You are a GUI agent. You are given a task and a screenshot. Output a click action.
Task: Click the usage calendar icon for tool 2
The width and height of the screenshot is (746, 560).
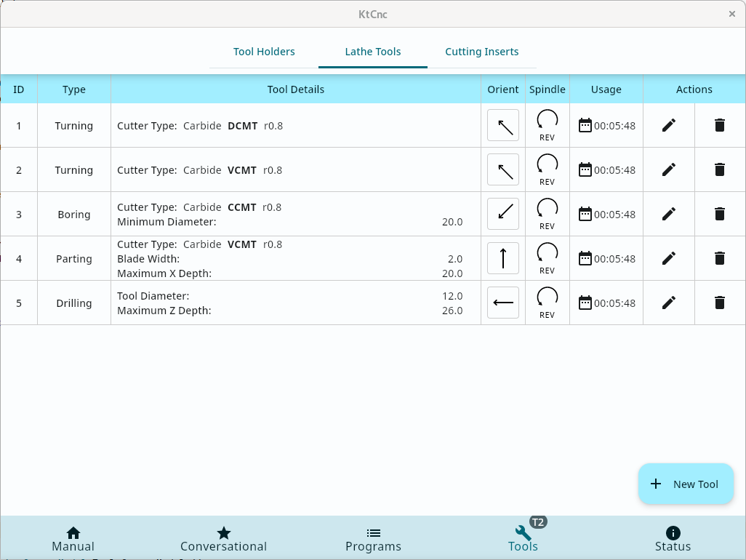tap(585, 169)
